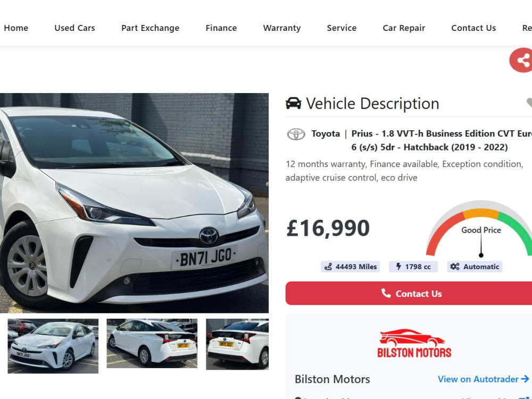The width and height of the screenshot is (532, 399).
Task: Open the Warranty page
Action: (282, 28)
